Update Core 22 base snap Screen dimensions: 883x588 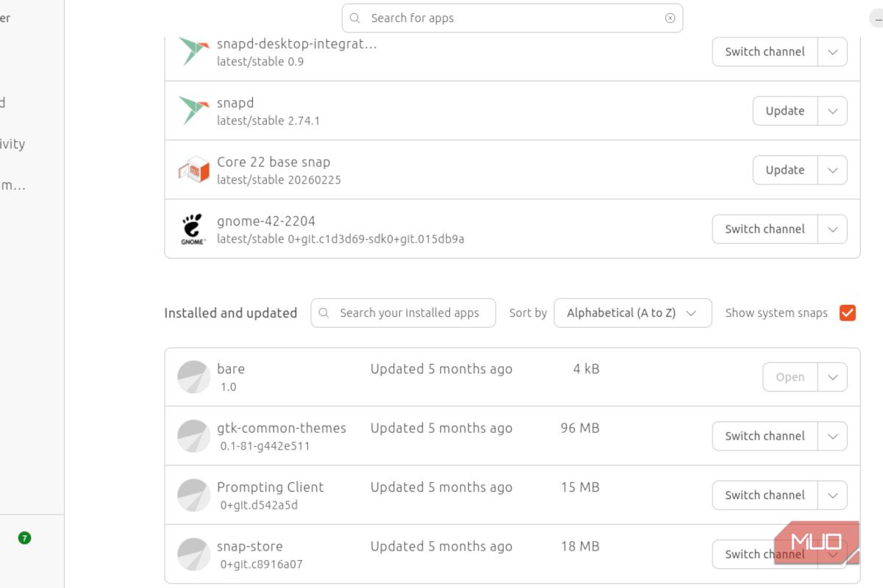point(785,170)
